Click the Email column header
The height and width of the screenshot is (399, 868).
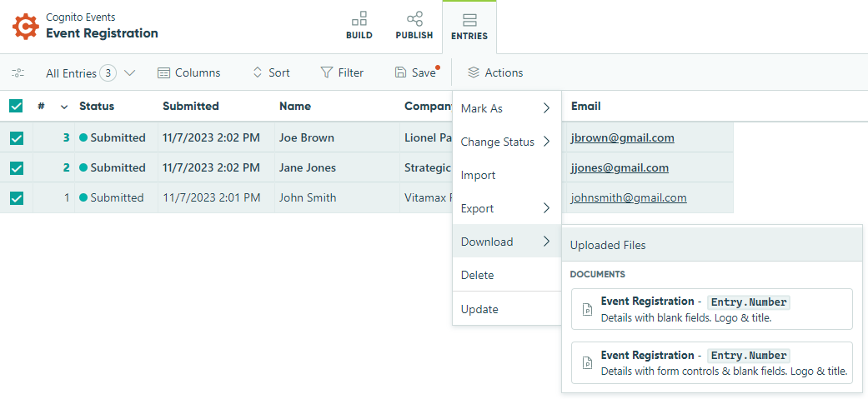585,107
